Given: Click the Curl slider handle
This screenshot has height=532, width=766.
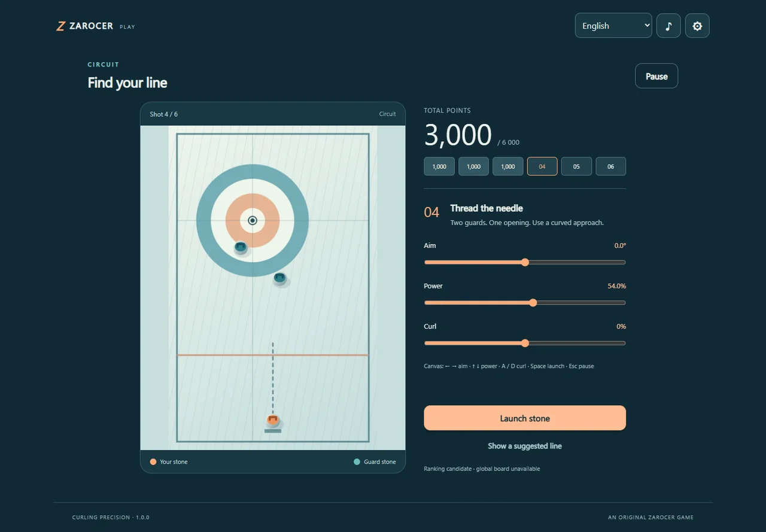Looking at the screenshot, I should point(525,343).
